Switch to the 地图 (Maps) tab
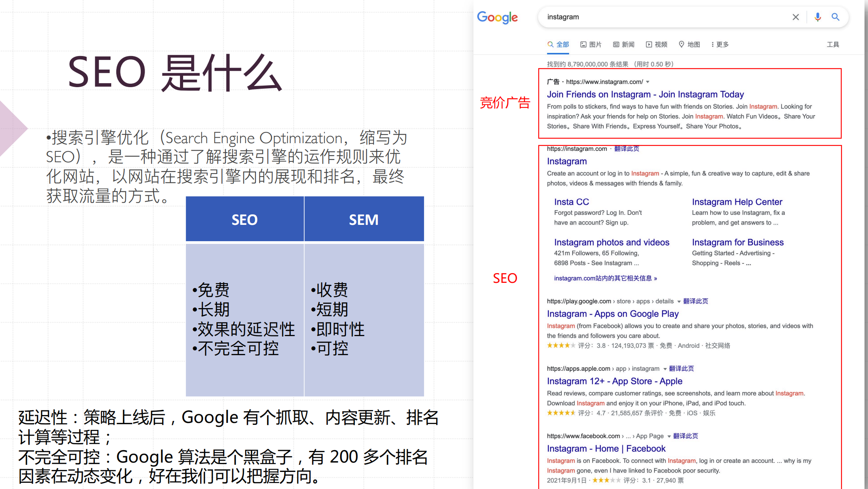This screenshot has height=489, width=868. pyautogui.click(x=689, y=44)
